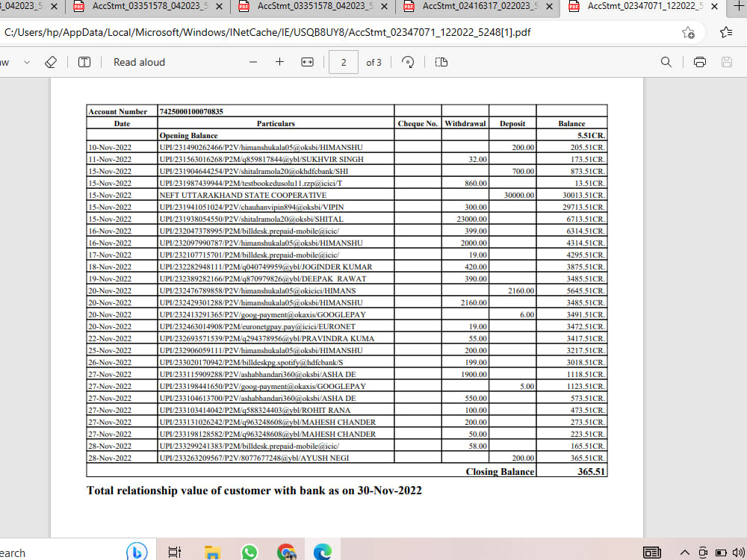Open a new browser tab
This screenshot has width=747, height=560.
click(739, 6)
